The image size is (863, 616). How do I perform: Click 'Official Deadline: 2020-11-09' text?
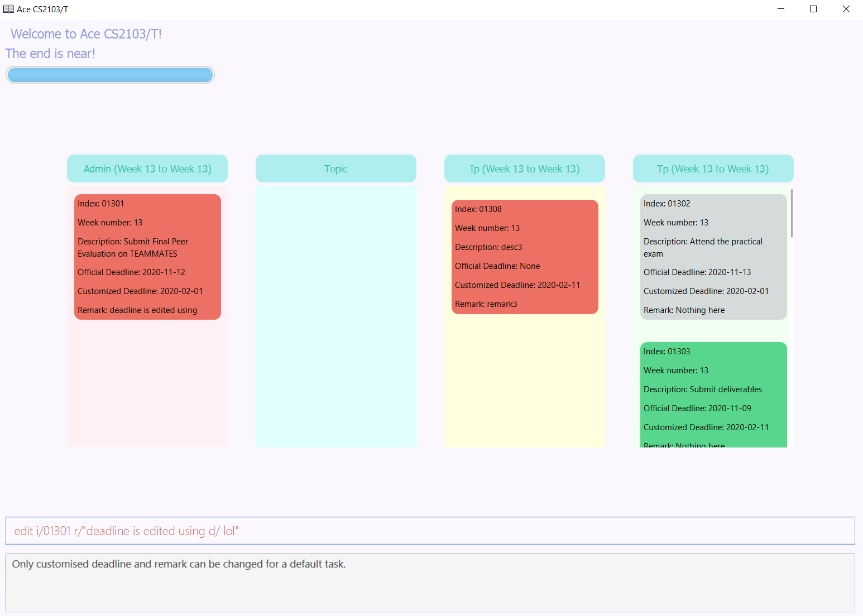click(698, 408)
